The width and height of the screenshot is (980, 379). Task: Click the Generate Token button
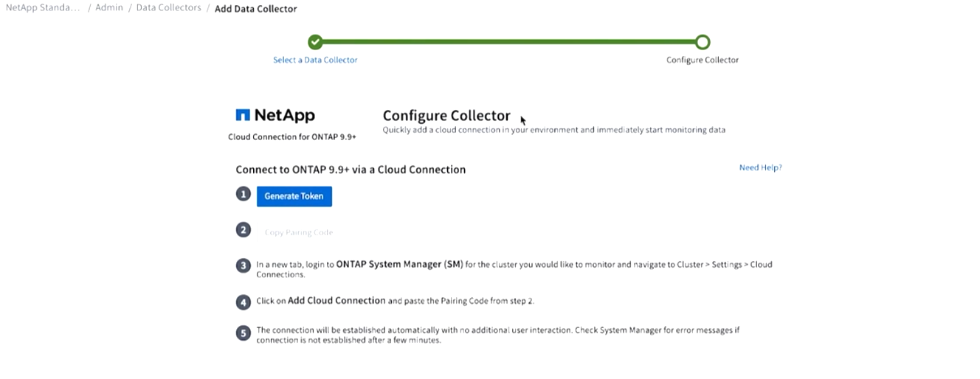click(x=294, y=196)
